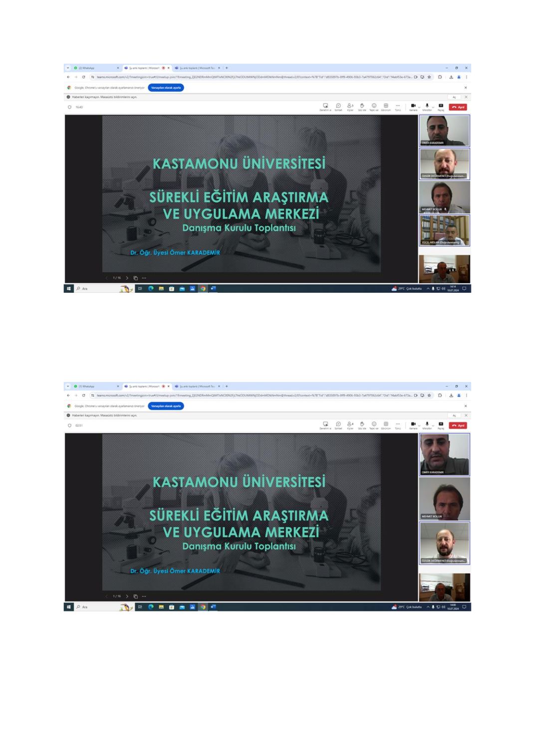
Task: Open Kişiler people panel in the top screenshot
Action: coord(350,107)
